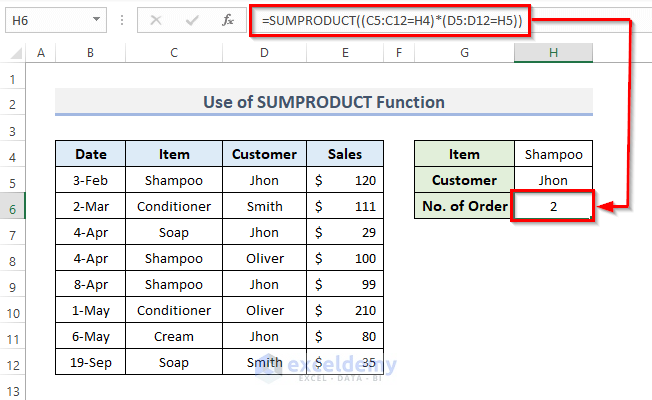
Task: Click the Select All corner triangle
Action: point(14,53)
